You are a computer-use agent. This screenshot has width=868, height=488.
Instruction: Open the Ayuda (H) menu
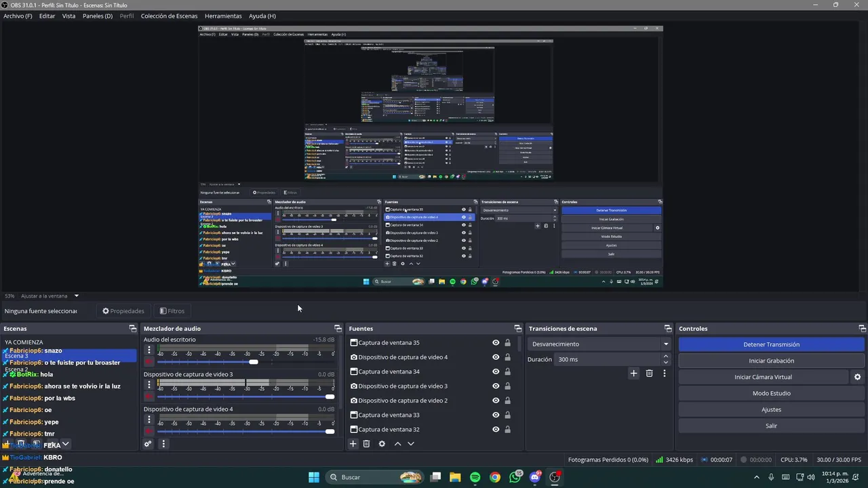262,16
